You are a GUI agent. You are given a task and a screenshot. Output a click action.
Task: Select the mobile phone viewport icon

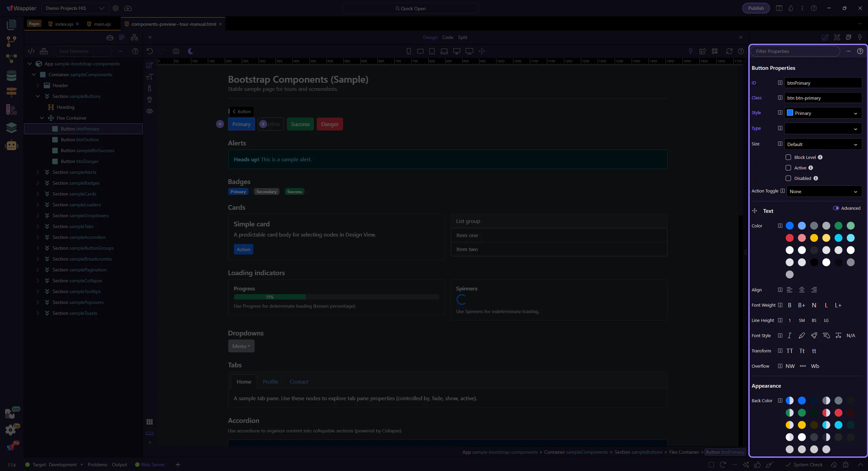(409, 51)
